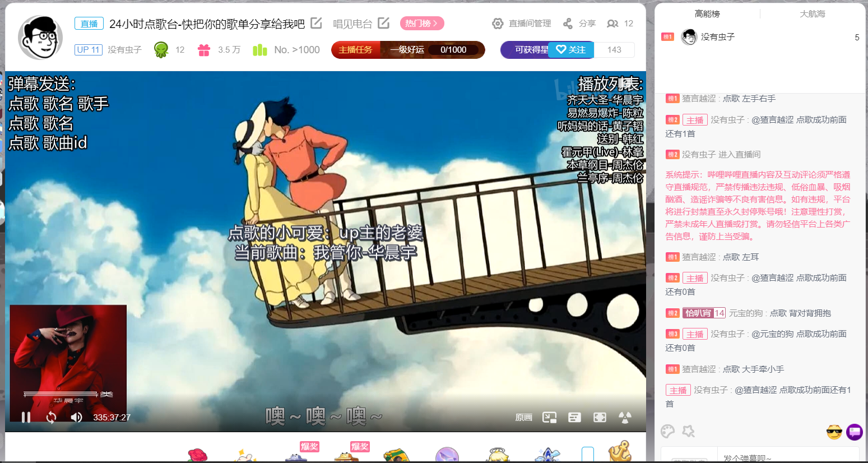
Task: Select the red rose gift icon
Action: tap(197, 455)
